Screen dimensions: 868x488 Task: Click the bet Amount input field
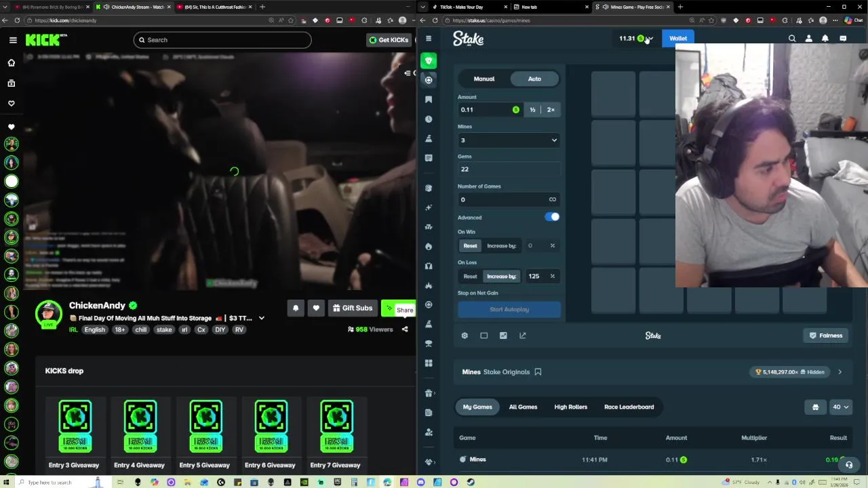490,110
